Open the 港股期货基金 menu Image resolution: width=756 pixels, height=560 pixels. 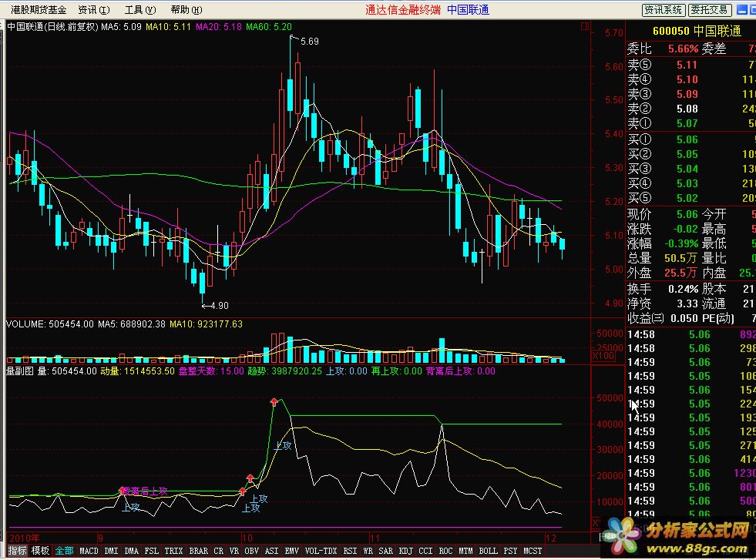39,10
